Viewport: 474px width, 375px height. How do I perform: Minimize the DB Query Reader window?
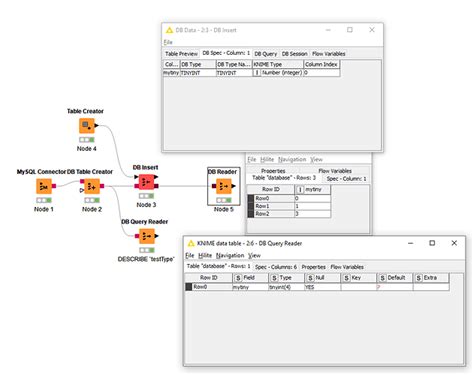pos(411,243)
